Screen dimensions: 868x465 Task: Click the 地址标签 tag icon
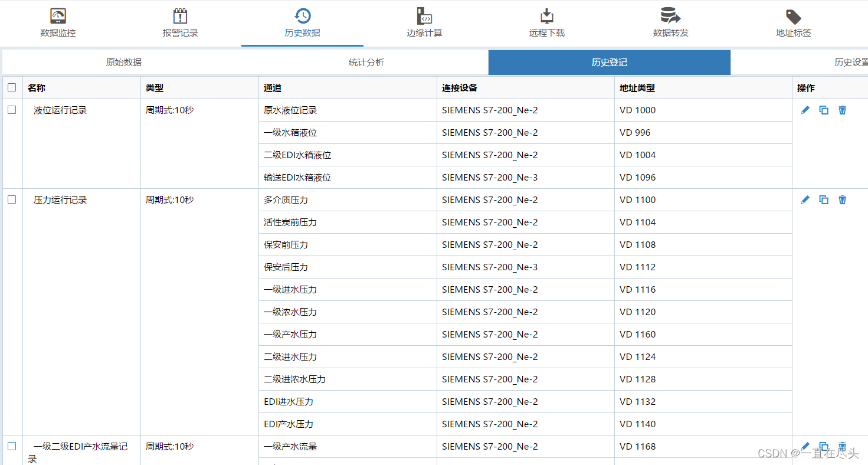(794, 17)
